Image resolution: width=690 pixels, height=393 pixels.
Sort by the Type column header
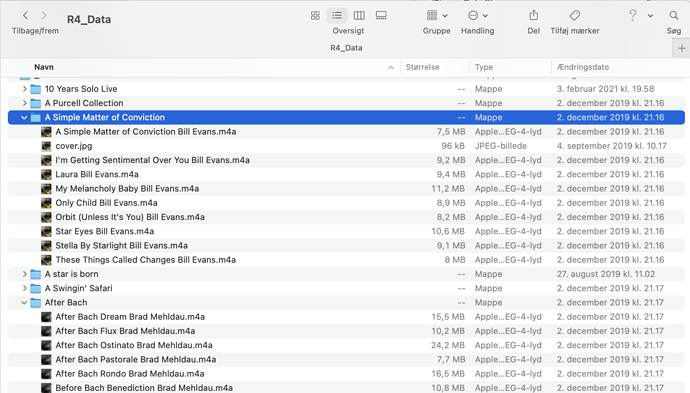484,67
